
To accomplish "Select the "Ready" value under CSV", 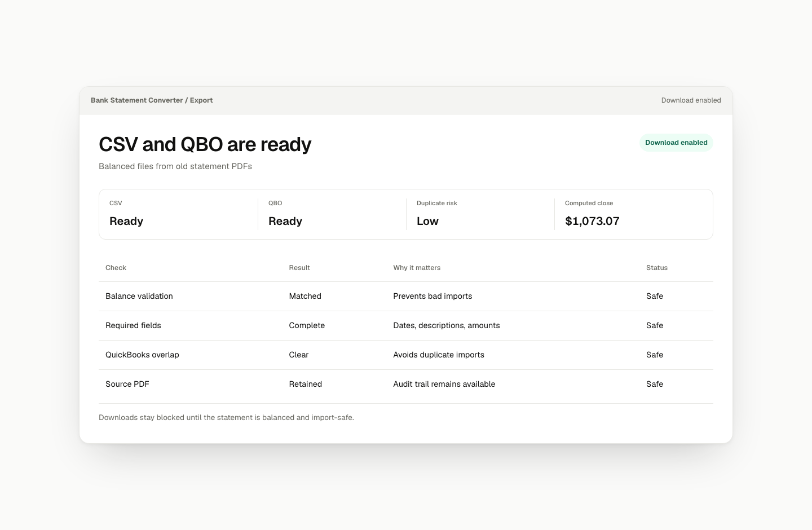I will click(126, 221).
